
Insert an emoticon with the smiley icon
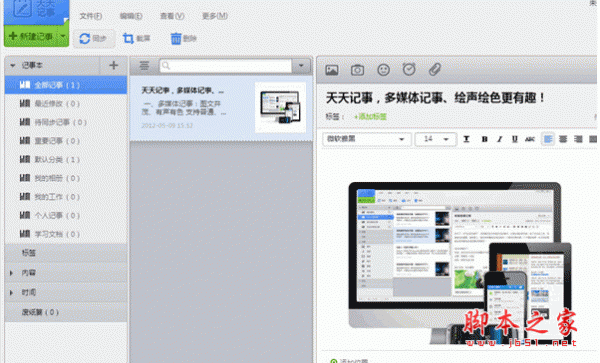(383, 70)
